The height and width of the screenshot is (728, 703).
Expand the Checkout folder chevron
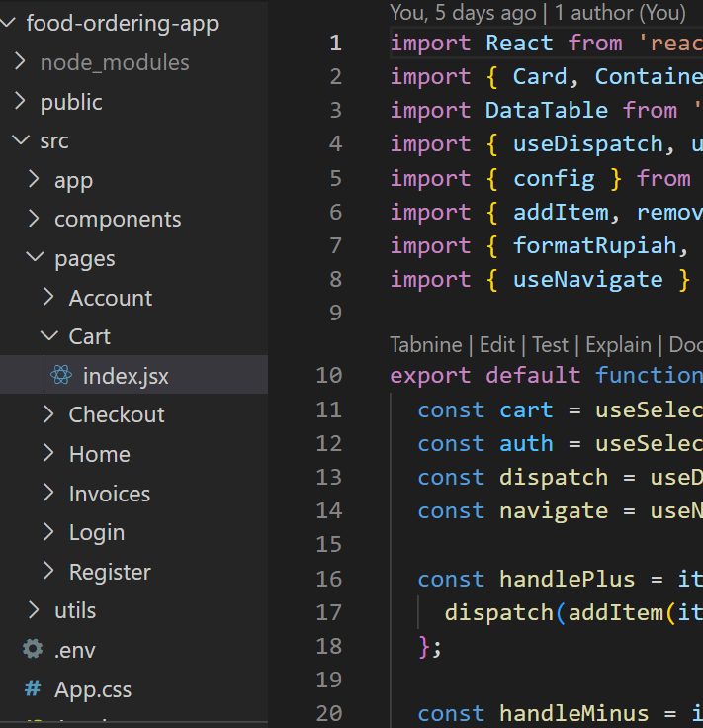pyautogui.click(x=48, y=413)
